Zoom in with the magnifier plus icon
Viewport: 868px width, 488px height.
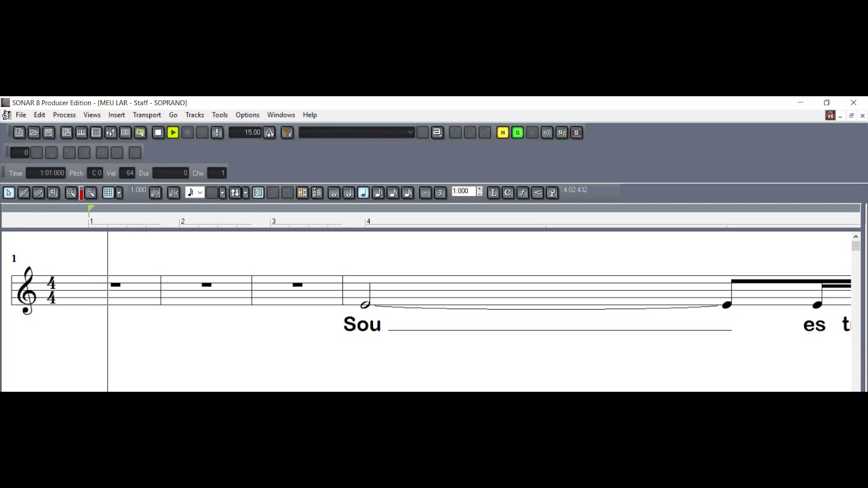[x=90, y=193]
